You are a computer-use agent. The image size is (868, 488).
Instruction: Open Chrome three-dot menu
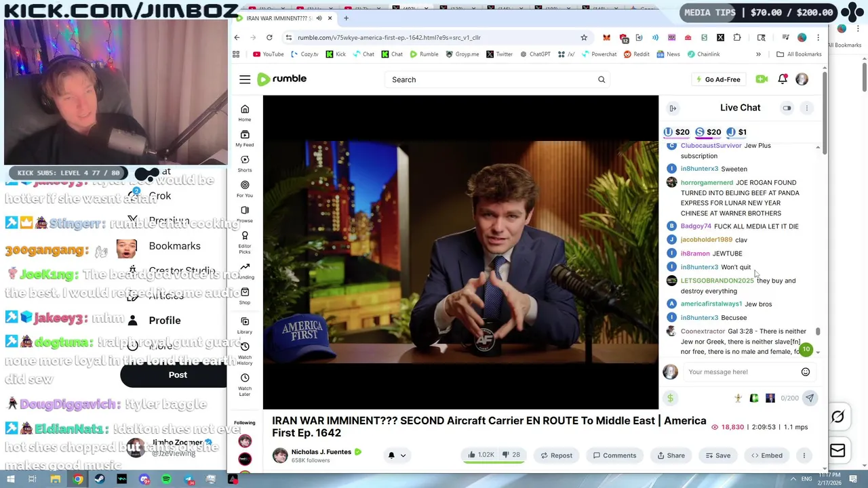coord(818,37)
